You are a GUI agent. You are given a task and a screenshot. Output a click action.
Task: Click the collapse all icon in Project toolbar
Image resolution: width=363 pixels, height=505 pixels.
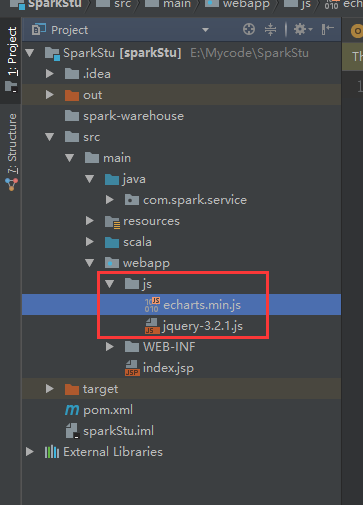[270, 30]
